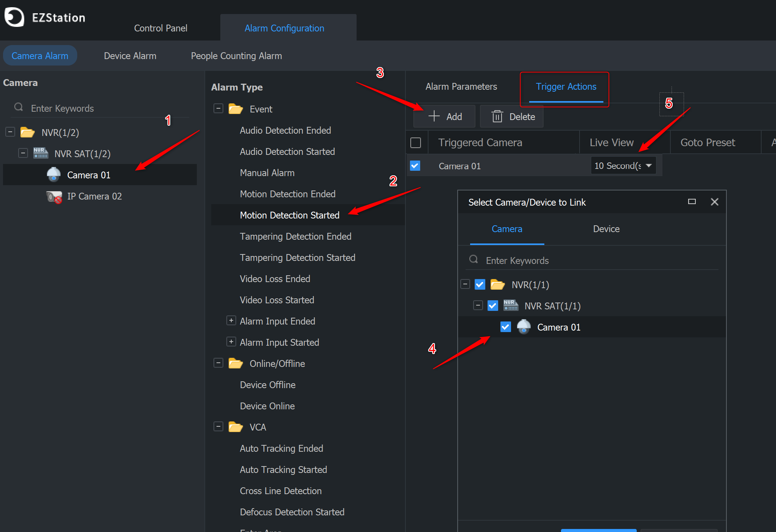Select the Camera tab in link dialog
776x532 pixels.
coord(507,229)
